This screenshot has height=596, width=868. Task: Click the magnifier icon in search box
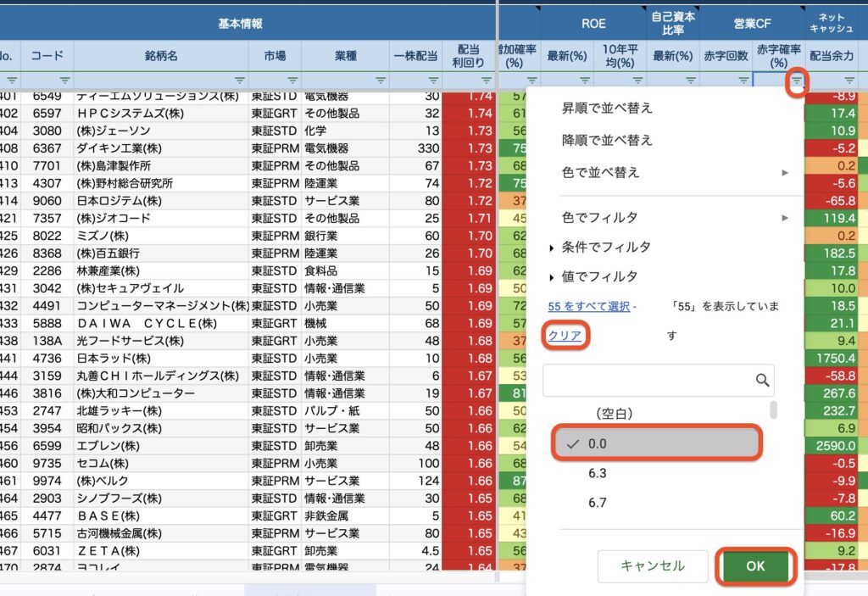point(762,380)
